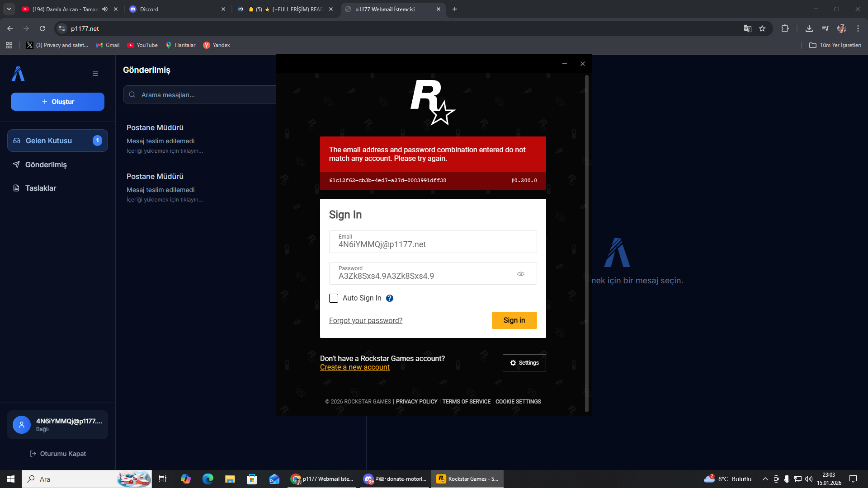This screenshot has height=488, width=868.
Task: Click the browser back arrow
Action: tap(10, 28)
